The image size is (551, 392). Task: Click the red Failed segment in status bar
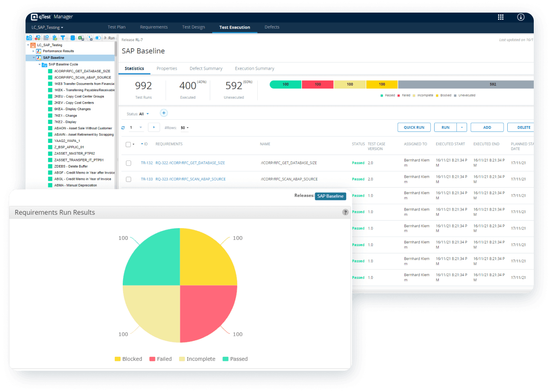click(317, 84)
